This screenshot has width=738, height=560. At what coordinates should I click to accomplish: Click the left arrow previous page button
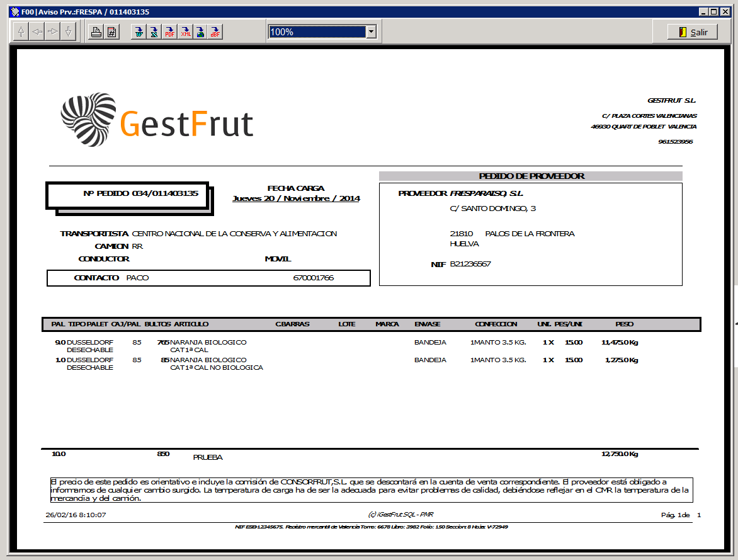[x=37, y=32]
